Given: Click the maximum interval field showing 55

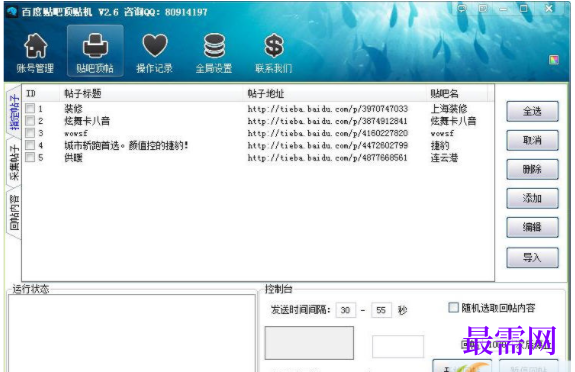Looking at the screenshot, I should tap(381, 310).
